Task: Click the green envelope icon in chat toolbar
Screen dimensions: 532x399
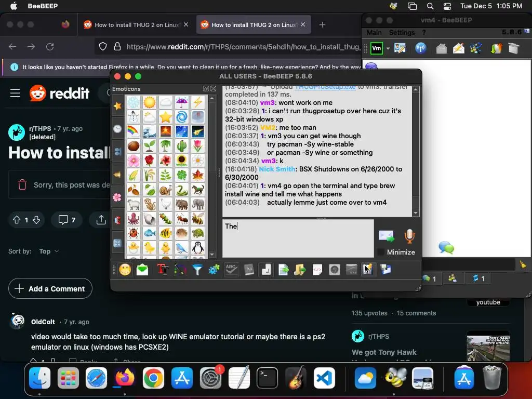Action: [x=142, y=270]
